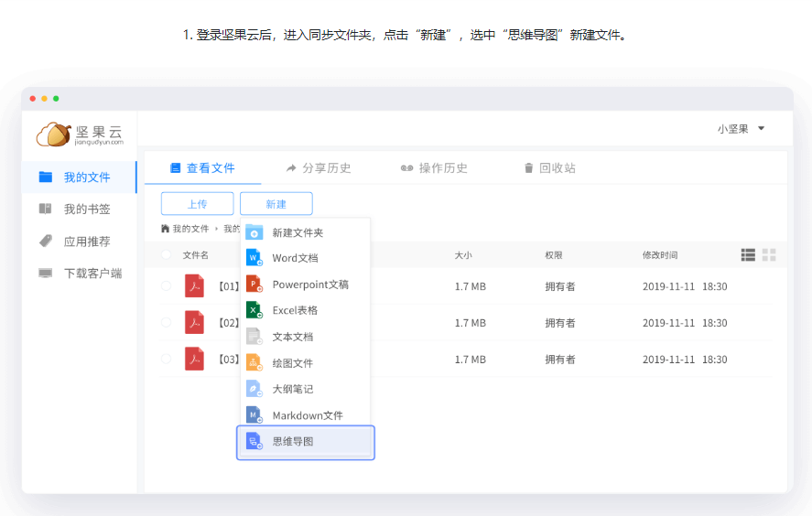Viewport: 812px width, 516px height.
Task: Switch to grid view layout
Action: (x=769, y=254)
